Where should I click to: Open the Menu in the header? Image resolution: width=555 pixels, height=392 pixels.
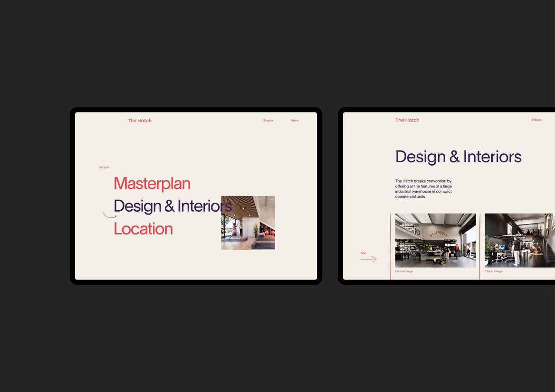(x=295, y=121)
